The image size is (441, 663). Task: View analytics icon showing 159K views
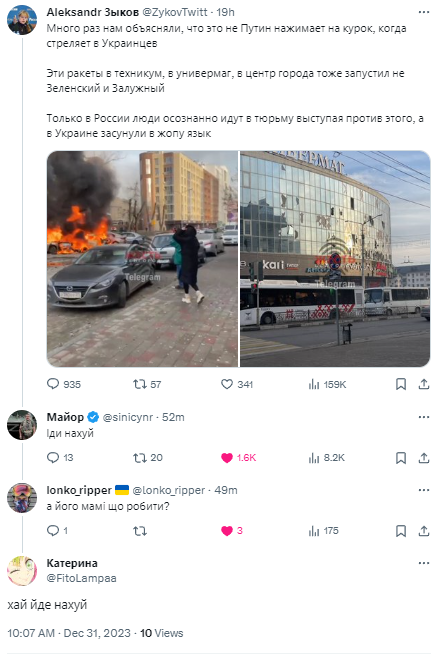tap(327, 384)
